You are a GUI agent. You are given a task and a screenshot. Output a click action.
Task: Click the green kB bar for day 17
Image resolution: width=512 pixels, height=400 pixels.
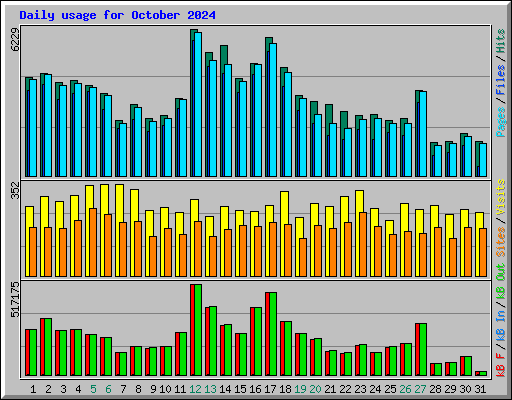point(273,334)
